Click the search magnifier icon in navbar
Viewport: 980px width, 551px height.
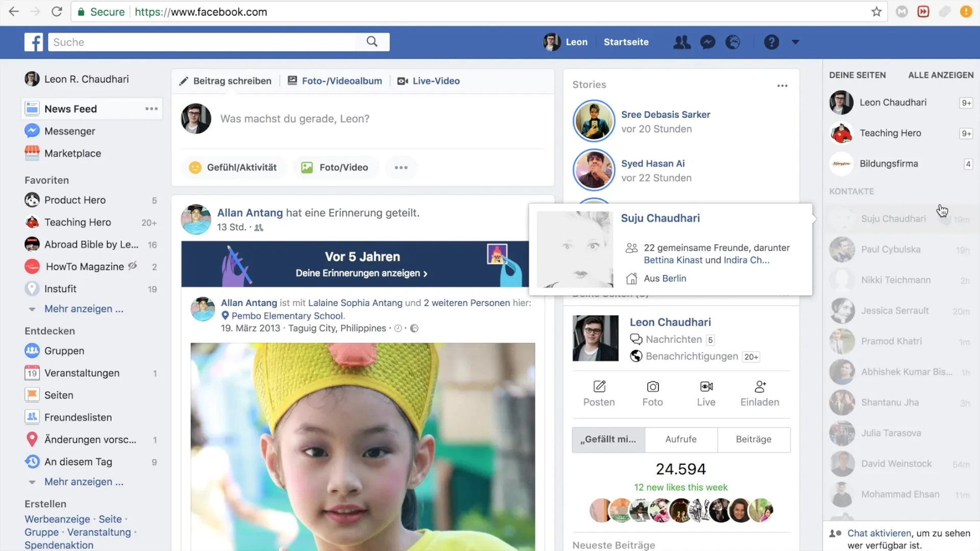click(x=372, y=42)
